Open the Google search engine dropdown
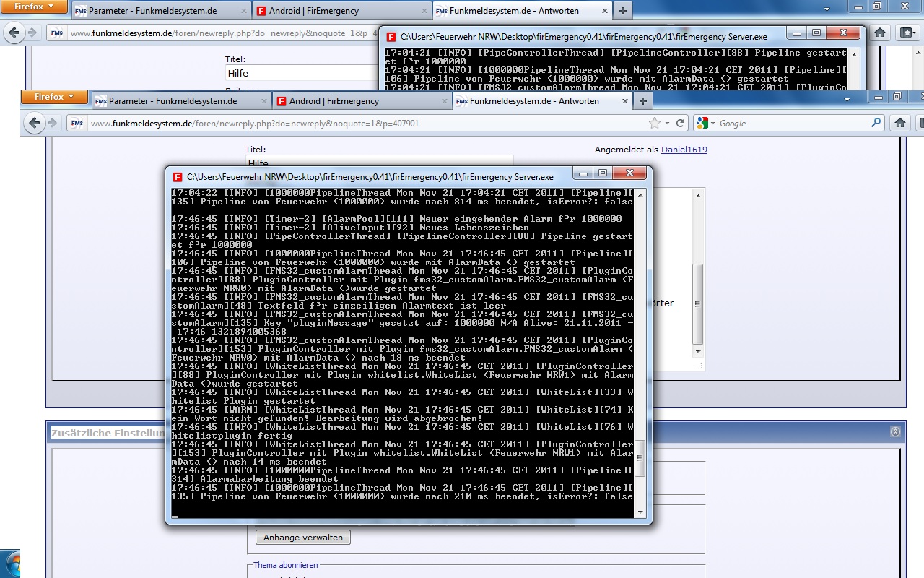 point(705,124)
